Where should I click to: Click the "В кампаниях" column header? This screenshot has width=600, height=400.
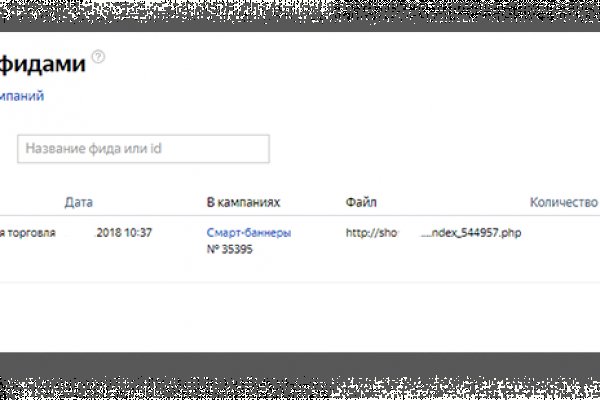pos(243,202)
